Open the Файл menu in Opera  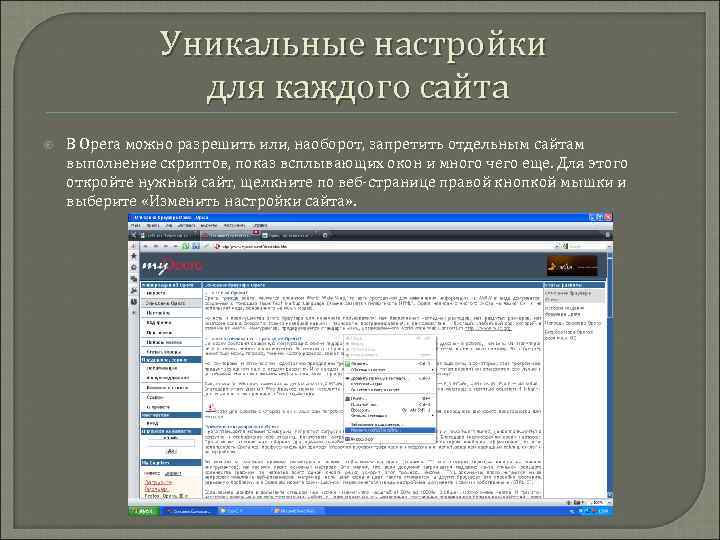click(x=136, y=225)
